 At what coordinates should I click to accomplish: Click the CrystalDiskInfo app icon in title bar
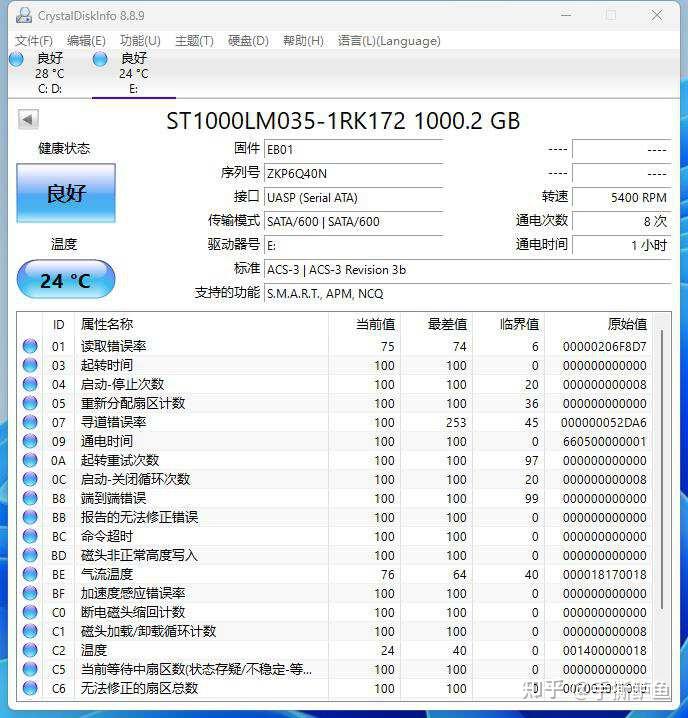click(x=24, y=16)
